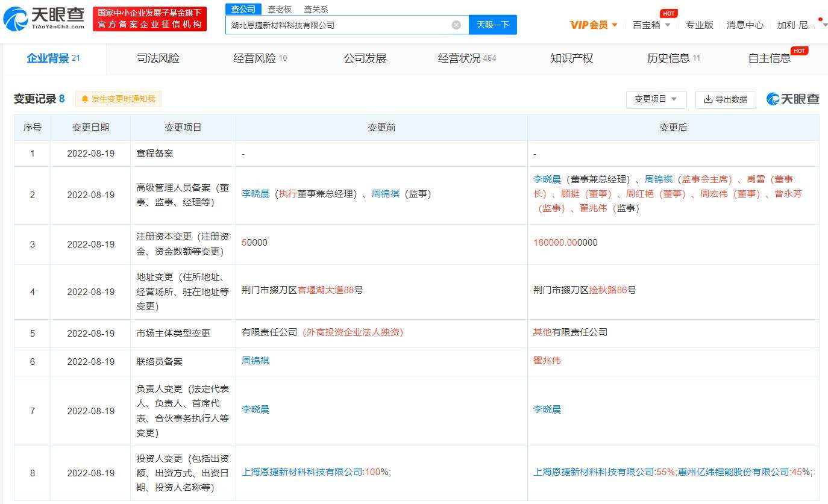This screenshot has height=504, width=828.
Task: Open the VIP会员 dropdown
Action: point(594,25)
